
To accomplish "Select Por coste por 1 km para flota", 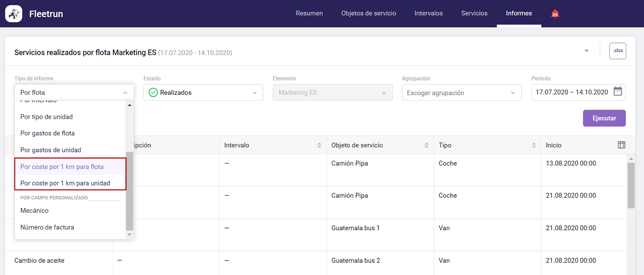I will [62, 167].
